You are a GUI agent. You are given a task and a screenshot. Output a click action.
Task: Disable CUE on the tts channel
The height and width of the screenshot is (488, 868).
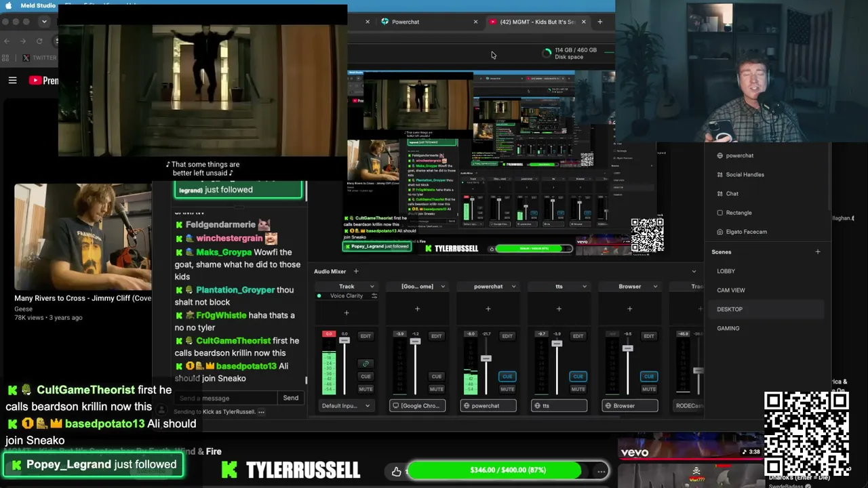click(578, 376)
